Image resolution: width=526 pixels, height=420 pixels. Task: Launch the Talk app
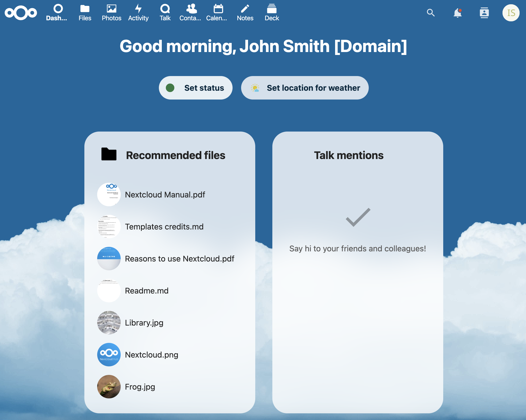click(165, 13)
